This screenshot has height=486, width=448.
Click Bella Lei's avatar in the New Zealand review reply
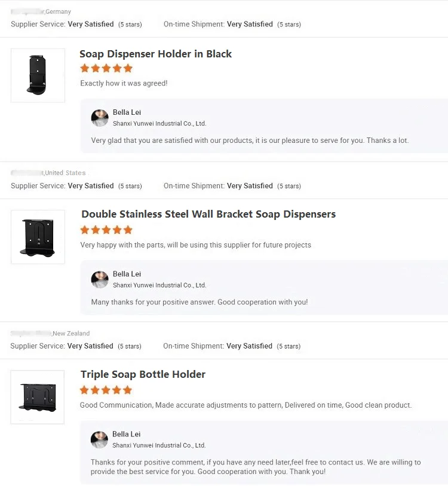point(99,439)
